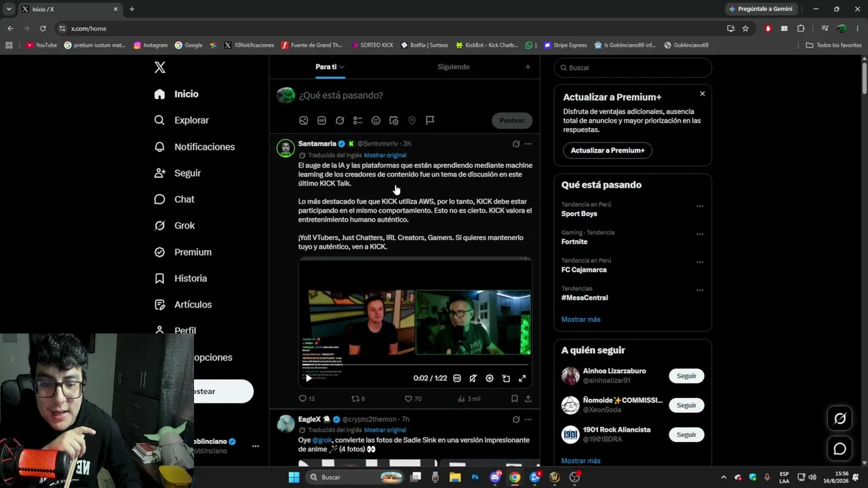Open timeline settings plus icon
The image size is (868, 488).
(x=528, y=67)
